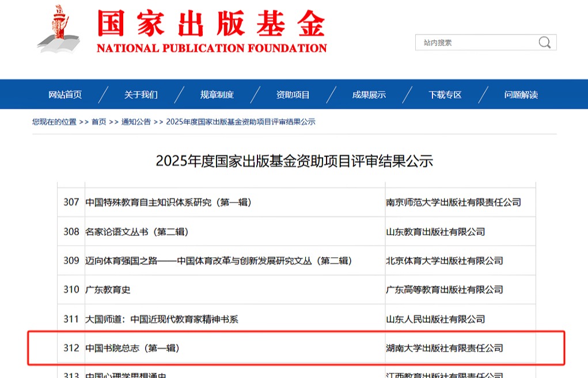Click 大国师道：中国近现代教育家精神书系 entry
Screen dimensions: 588x378
(161, 319)
